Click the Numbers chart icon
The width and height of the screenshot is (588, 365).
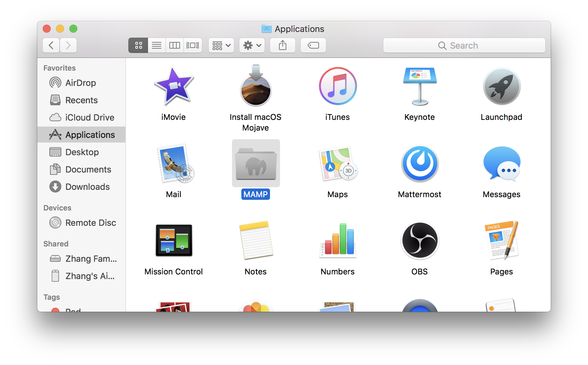(x=338, y=241)
